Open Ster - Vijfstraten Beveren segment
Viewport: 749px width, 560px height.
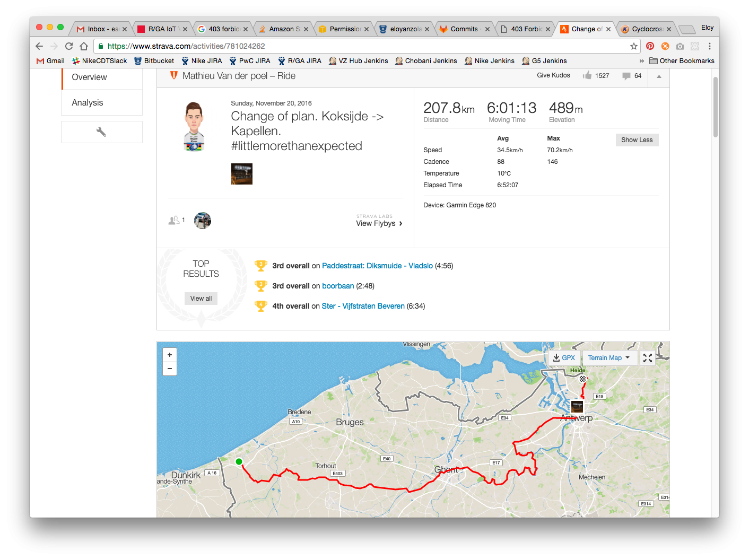[x=363, y=306]
